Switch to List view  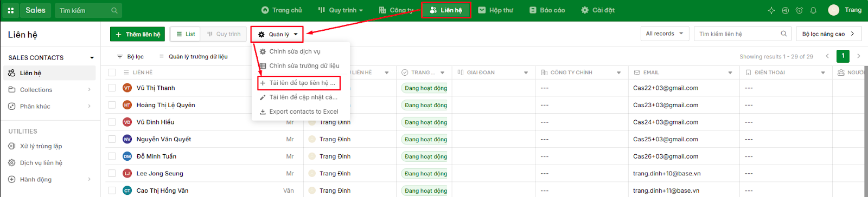[186, 34]
